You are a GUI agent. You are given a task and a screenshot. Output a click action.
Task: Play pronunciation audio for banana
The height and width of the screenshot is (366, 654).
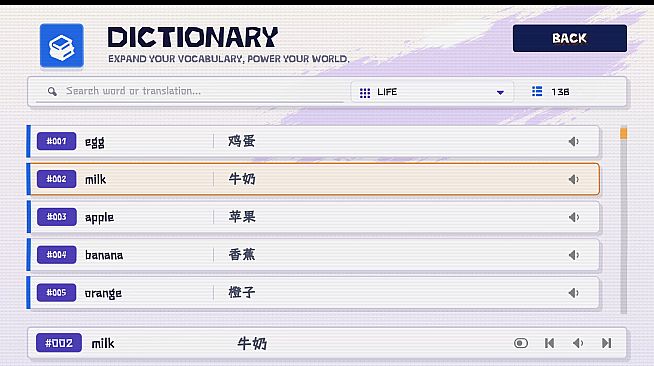pyautogui.click(x=574, y=255)
